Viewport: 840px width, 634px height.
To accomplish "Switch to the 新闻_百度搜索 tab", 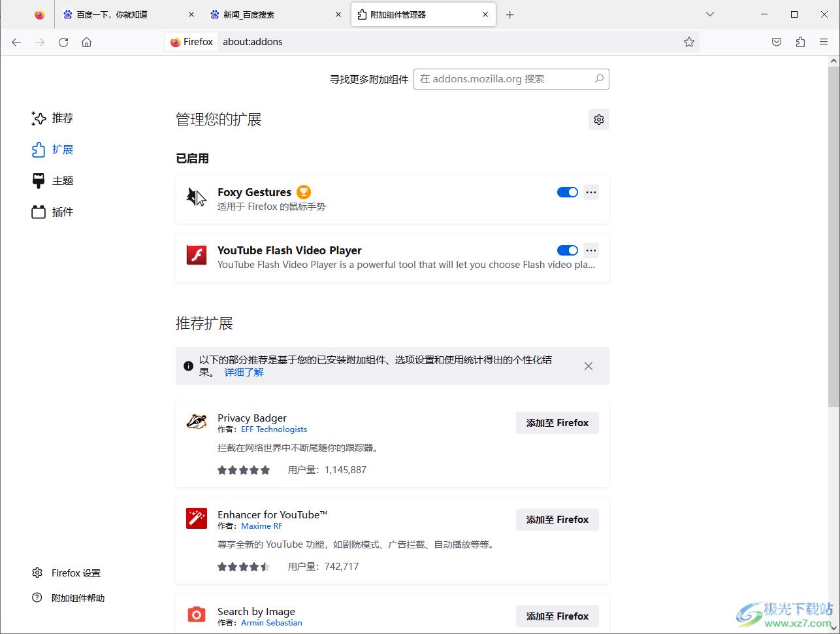I will click(x=276, y=14).
